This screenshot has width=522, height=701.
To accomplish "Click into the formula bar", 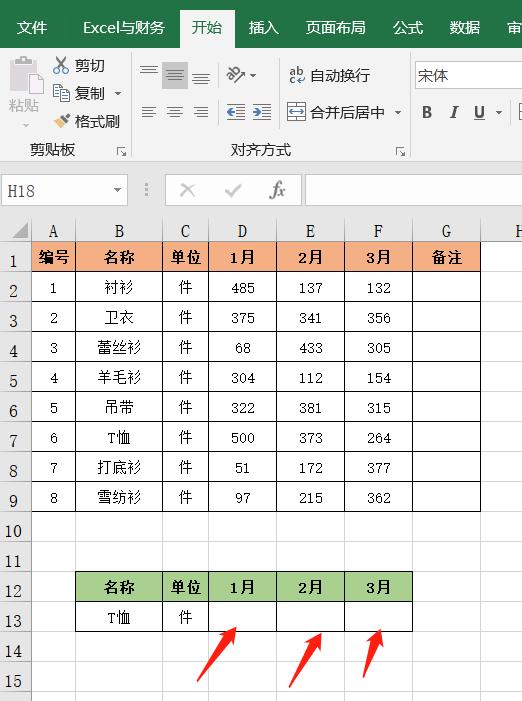I will [x=413, y=190].
